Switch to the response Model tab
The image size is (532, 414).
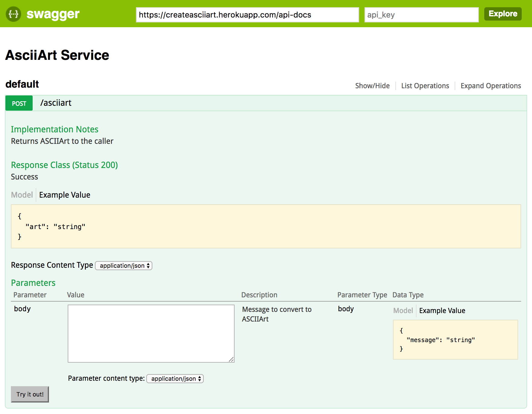tap(22, 195)
